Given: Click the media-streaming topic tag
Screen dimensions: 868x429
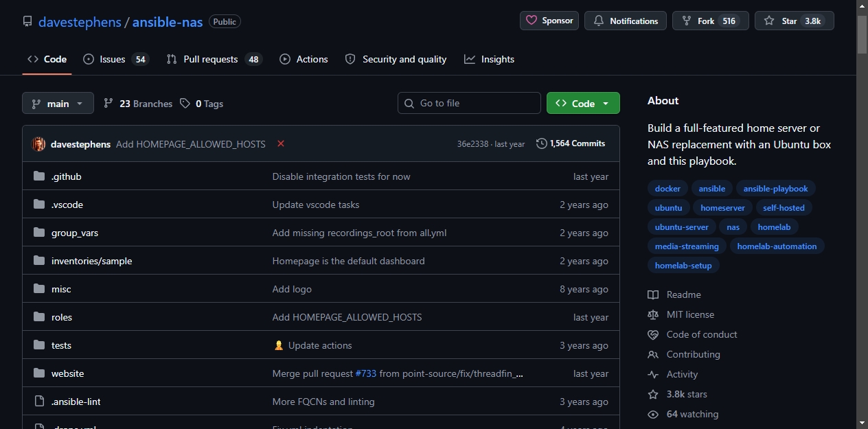Looking at the screenshot, I should [x=687, y=246].
